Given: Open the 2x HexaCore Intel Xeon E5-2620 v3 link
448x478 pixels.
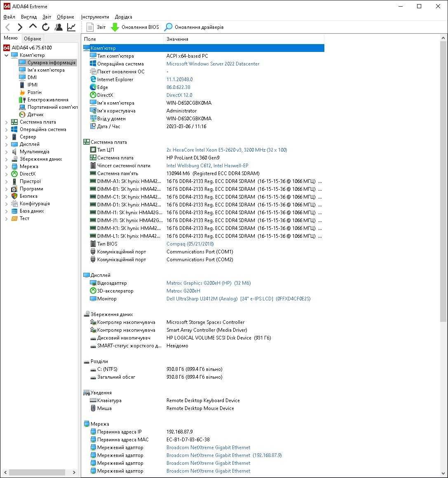Looking at the screenshot, I should [227, 150].
